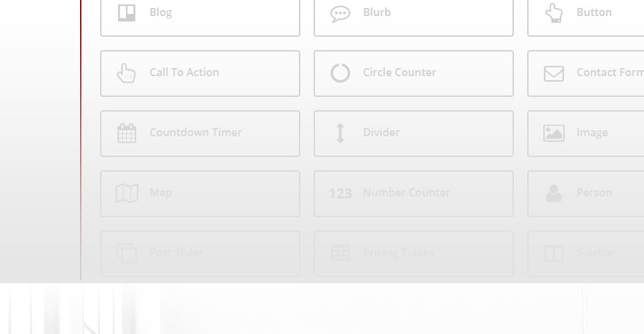Image resolution: width=644 pixels, height=334 pixels.
Task: Add a Circle Counter module via label
Action: click(399, 72)
